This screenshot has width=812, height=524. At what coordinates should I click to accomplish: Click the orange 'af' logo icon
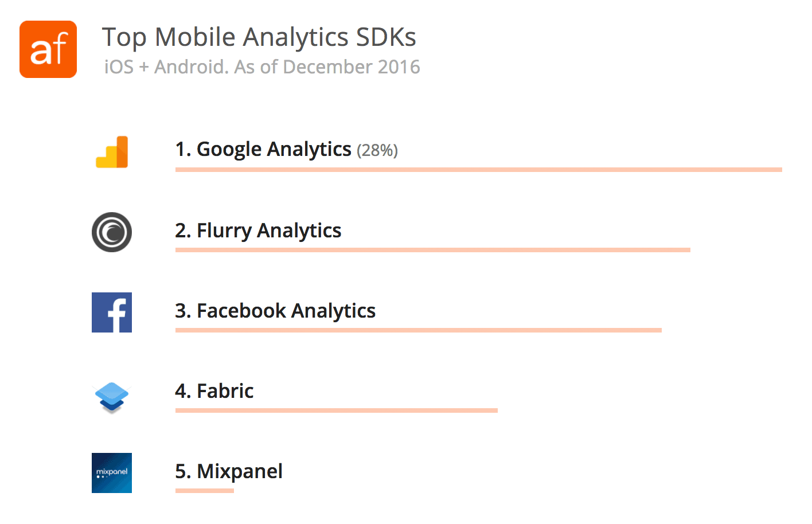click(x=48, y=49)
